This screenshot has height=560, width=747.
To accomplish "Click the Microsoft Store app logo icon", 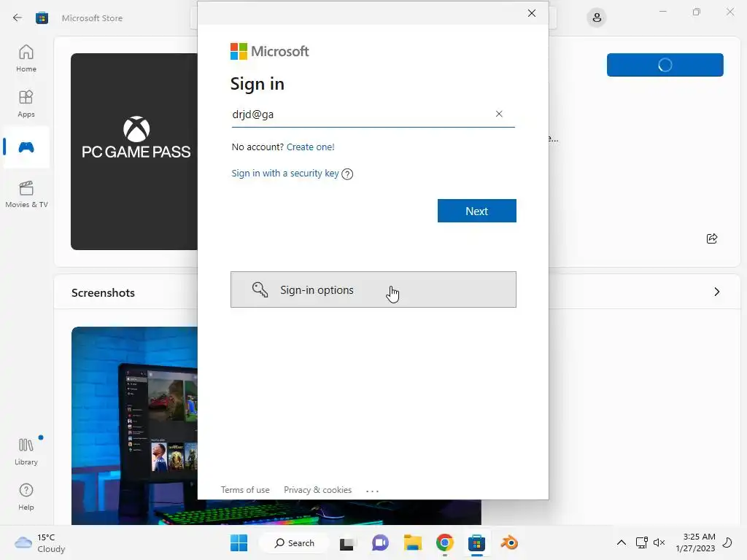I will click(x=42, y=18).
